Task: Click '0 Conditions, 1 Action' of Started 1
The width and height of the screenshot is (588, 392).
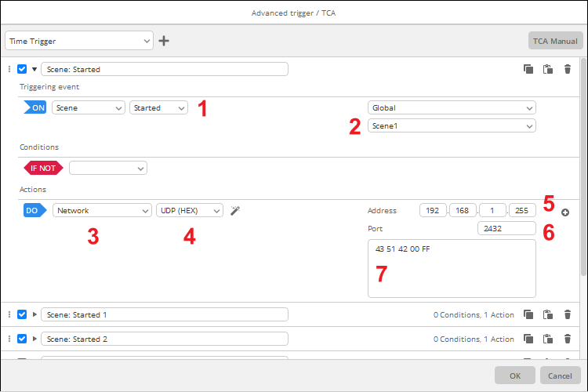Action: pyautogui.click(x=474, y=314)
